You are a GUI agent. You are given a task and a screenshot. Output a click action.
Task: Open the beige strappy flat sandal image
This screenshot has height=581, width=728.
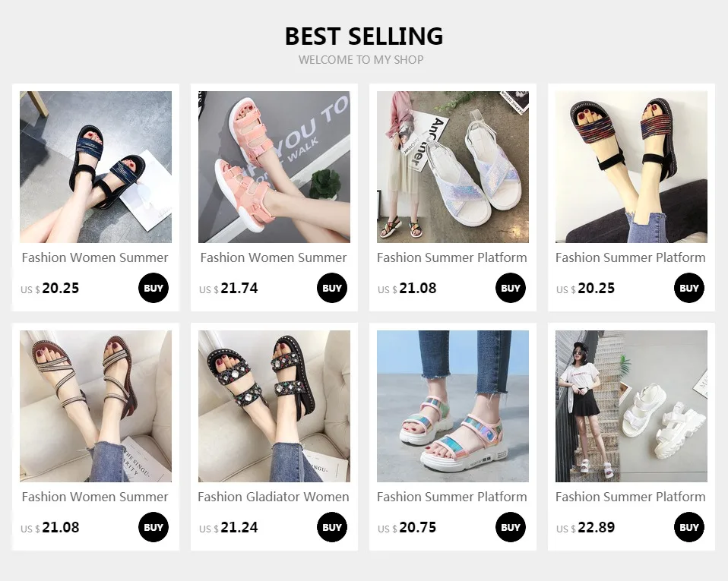tap(96, 406)
